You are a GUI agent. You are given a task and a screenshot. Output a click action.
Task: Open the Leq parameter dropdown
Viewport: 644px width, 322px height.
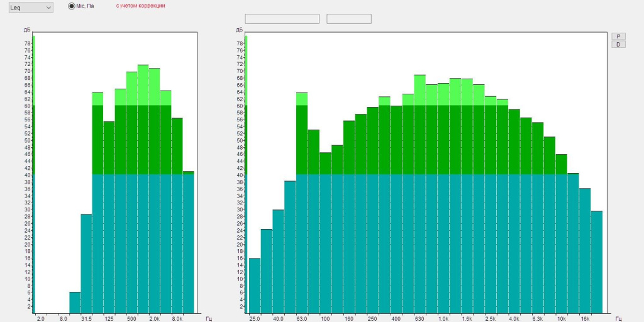point(31,8)
